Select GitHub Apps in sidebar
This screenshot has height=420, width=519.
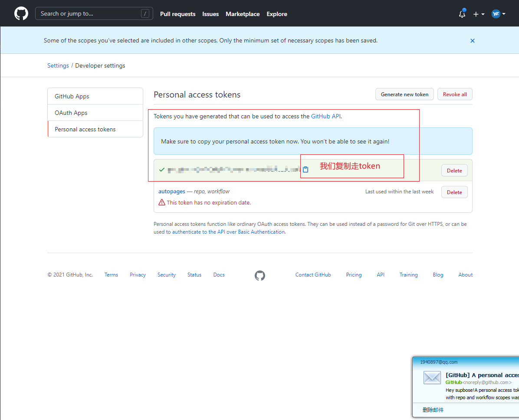click(95, 96)
